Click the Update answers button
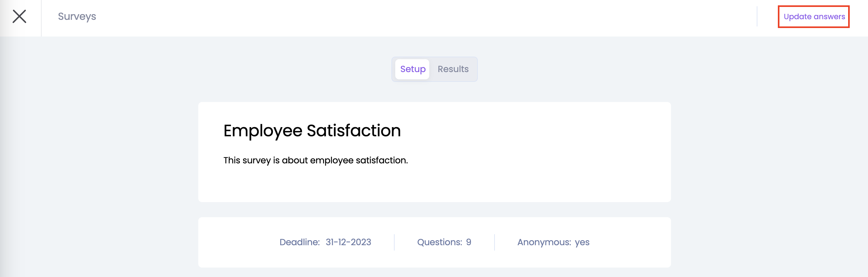The width and height of the screenshot is (868, 277). [x=813, y=16]
